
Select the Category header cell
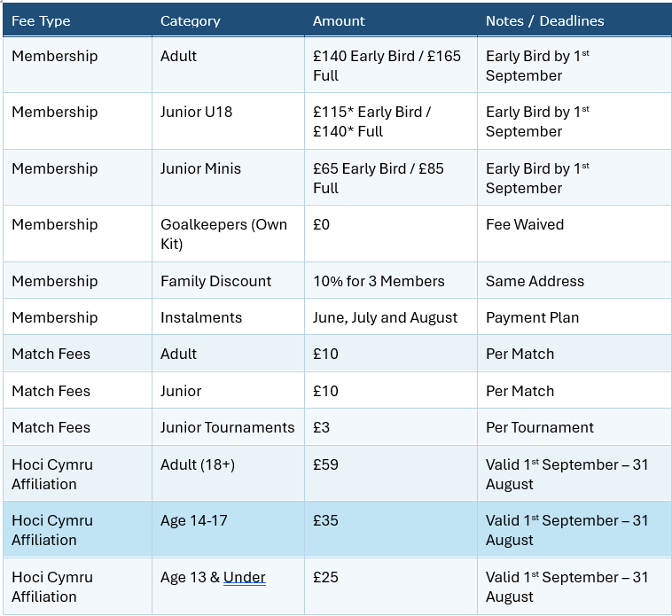pos(228,20)
